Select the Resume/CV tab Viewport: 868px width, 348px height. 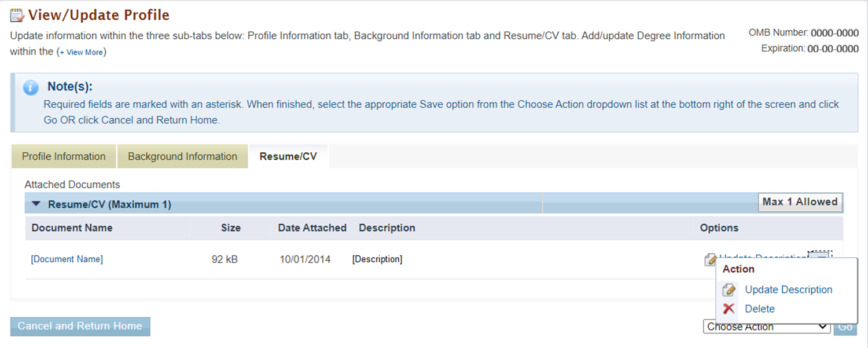point(288,156)
